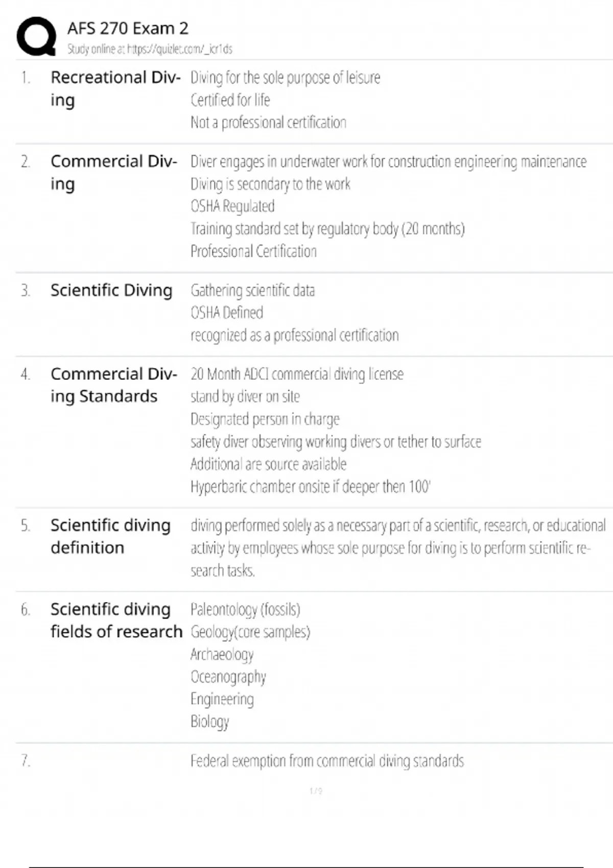Select '20 Month ADCI commercial diving license' line

click(x=297, y=374)
